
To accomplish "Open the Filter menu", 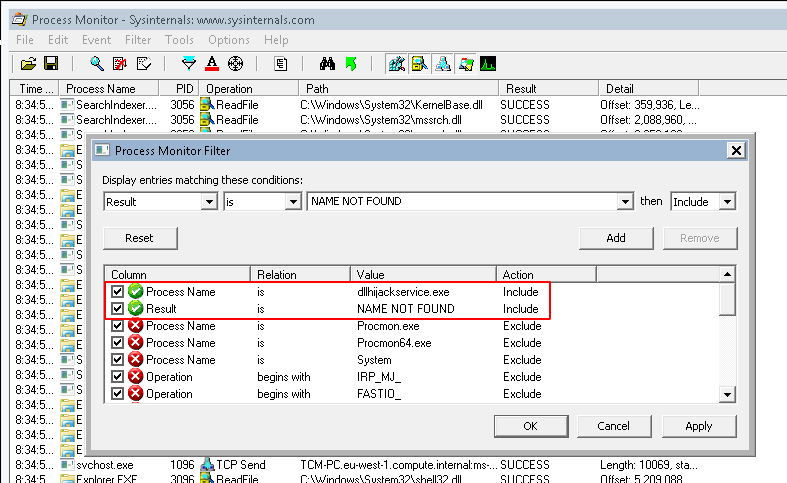I will tap(138, 40).
